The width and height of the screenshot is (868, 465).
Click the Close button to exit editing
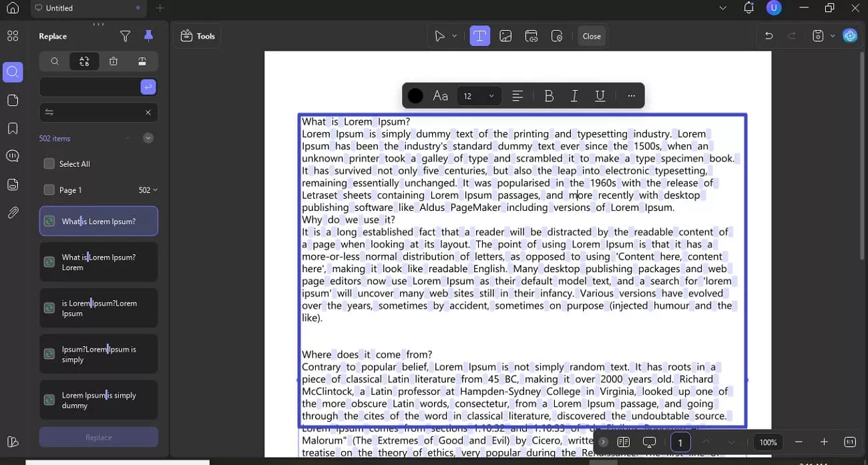click(591, 36)
